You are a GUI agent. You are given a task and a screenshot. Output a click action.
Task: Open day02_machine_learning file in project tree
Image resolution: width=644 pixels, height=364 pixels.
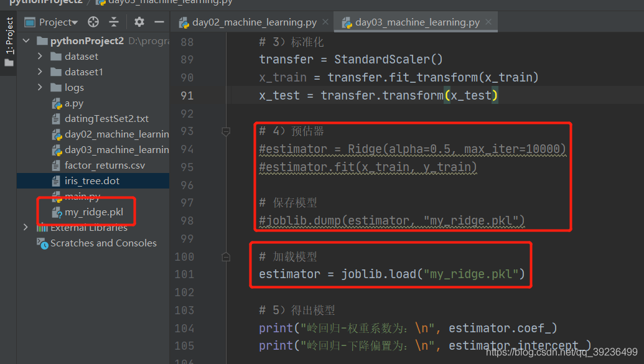pos(116,134)
